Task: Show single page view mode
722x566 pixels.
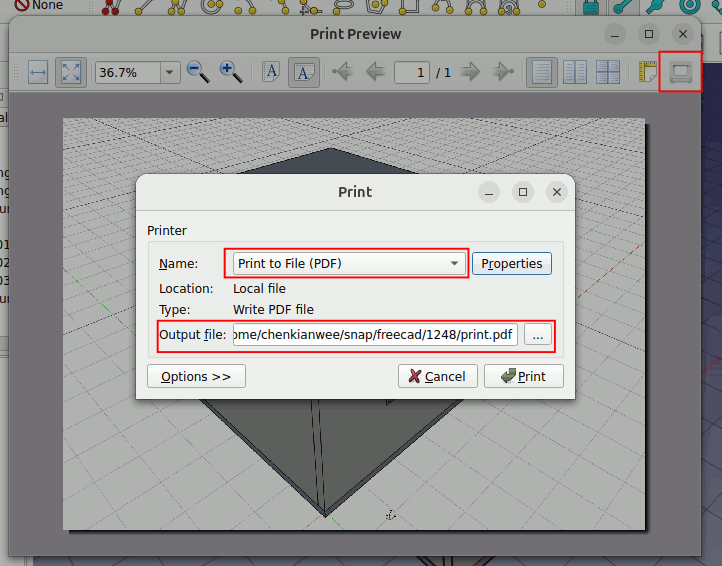Action: click(x=542, y=72)
